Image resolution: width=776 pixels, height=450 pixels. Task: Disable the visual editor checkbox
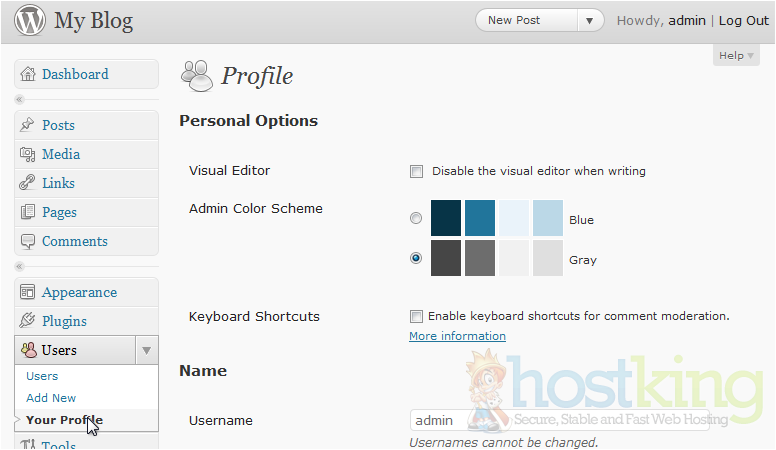pyautogui.click(x=417, y=171)
